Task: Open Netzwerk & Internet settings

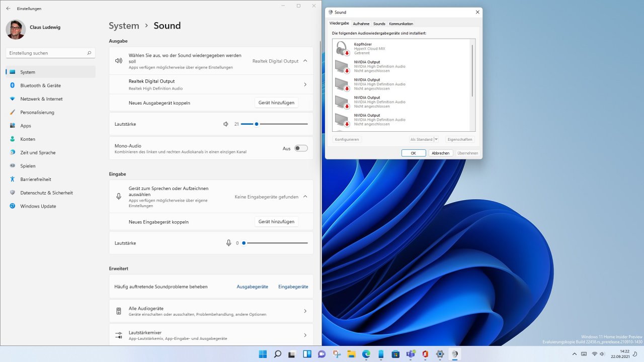Action: tap(50, 99)
